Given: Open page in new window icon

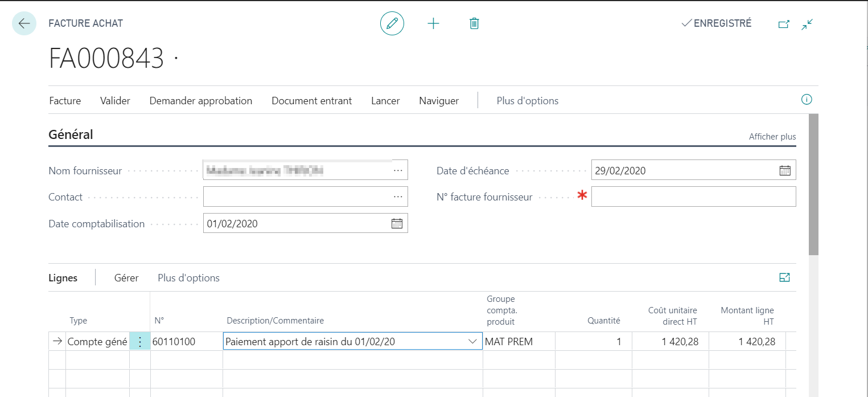Looking at the screenshot, I should [784, 24].
